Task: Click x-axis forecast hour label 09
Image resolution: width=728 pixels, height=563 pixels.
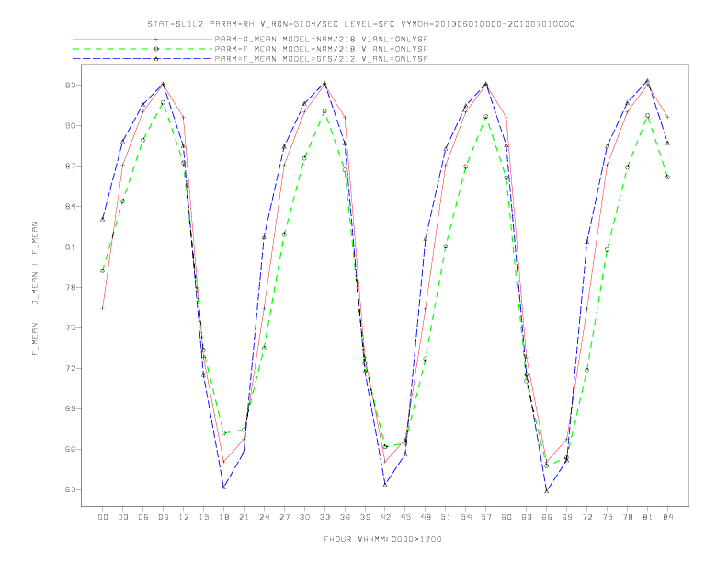Action: point(163,517)
